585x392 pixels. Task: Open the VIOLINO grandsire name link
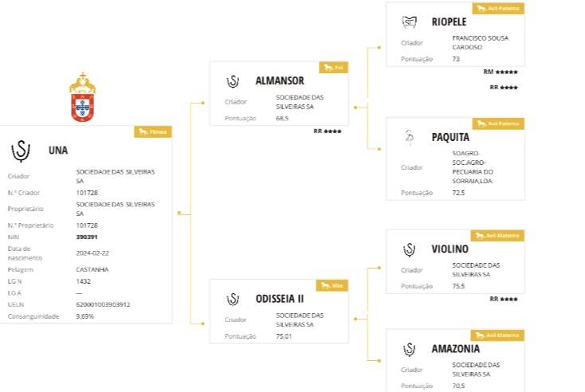[x=450, y=249]
